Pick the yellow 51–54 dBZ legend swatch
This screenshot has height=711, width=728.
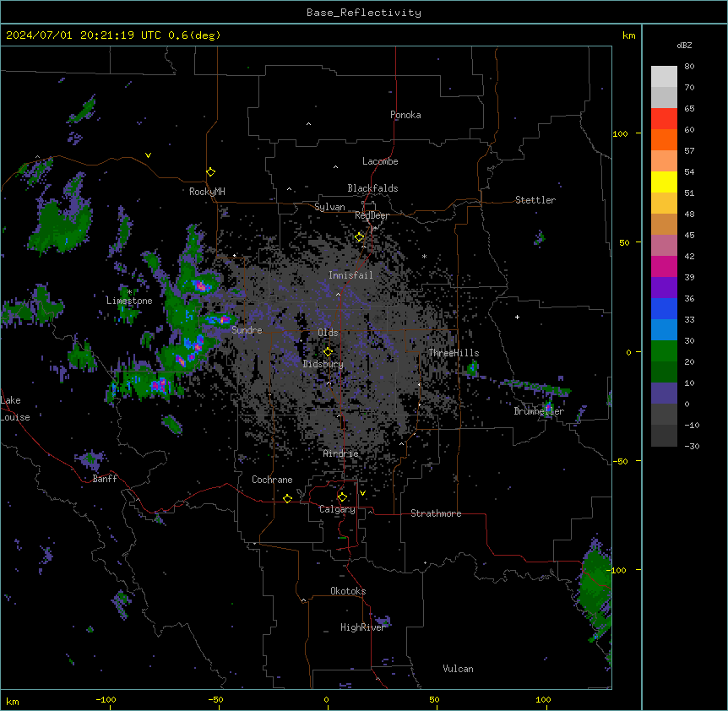tap(664, 182)
